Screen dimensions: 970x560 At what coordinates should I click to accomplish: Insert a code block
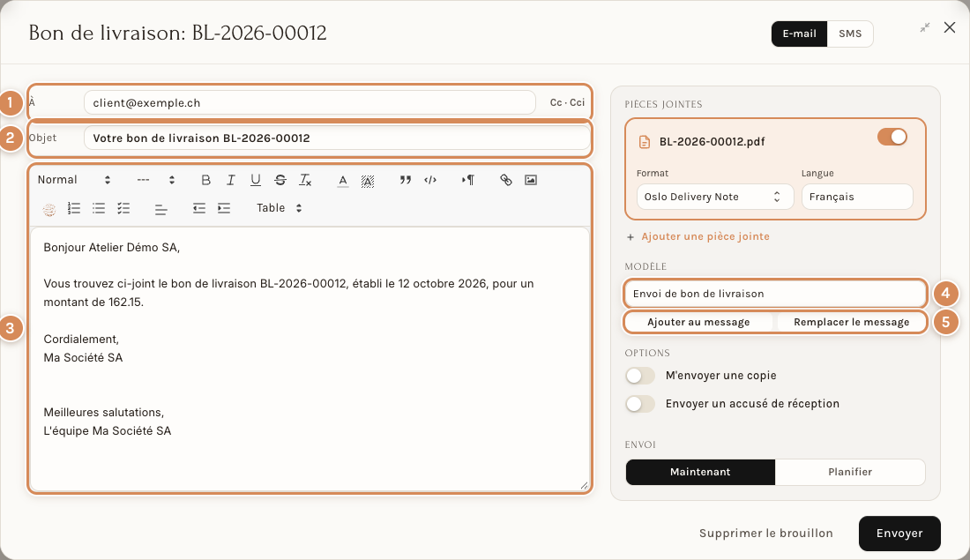430,180
